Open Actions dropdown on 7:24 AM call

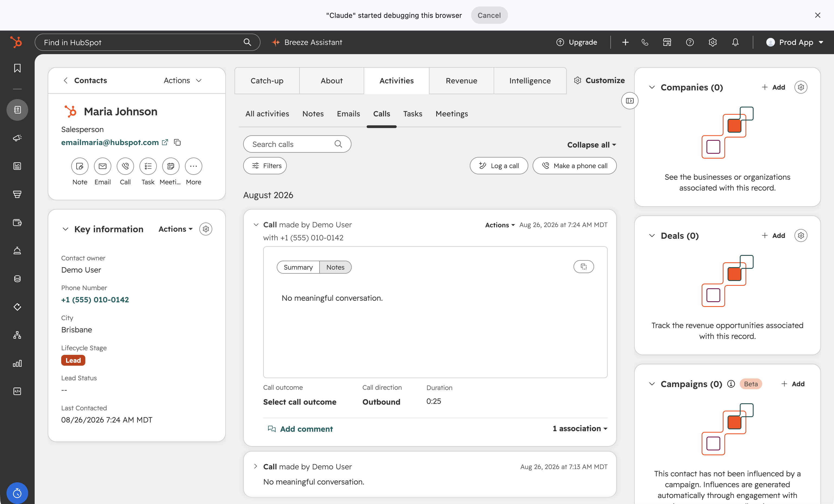(500, 225)
